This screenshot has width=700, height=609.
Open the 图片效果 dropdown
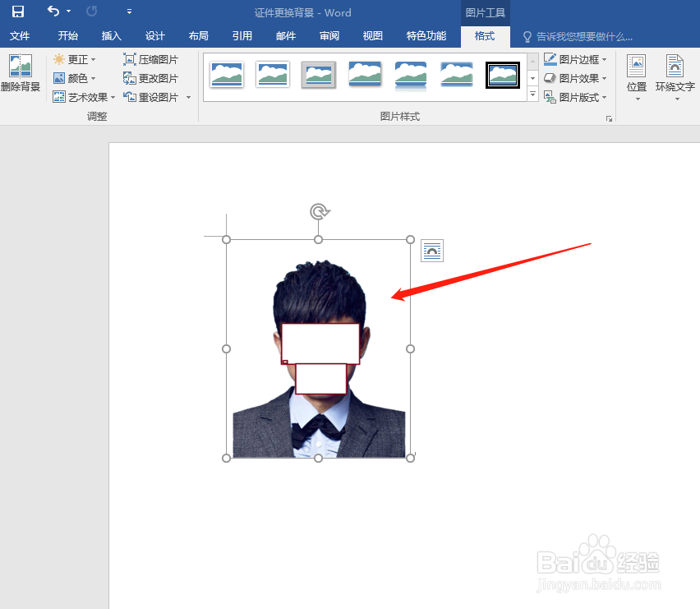(x=575, y=78)
